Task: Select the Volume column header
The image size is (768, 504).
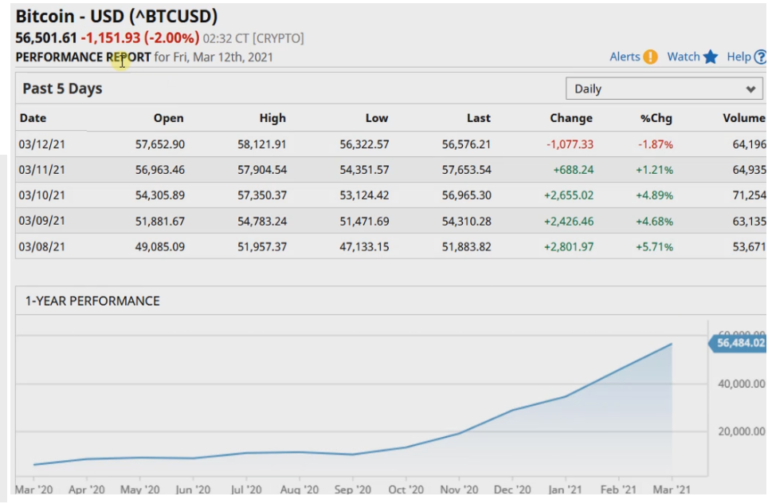Action: point(743,118)
